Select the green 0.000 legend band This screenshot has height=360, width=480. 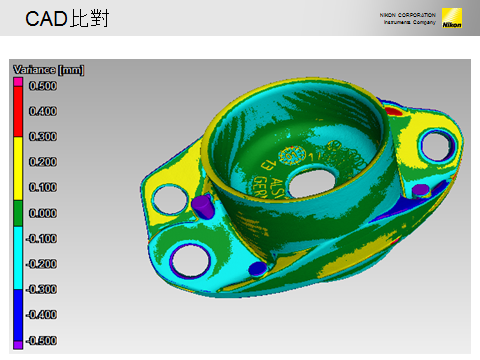[x=18, y=213]
